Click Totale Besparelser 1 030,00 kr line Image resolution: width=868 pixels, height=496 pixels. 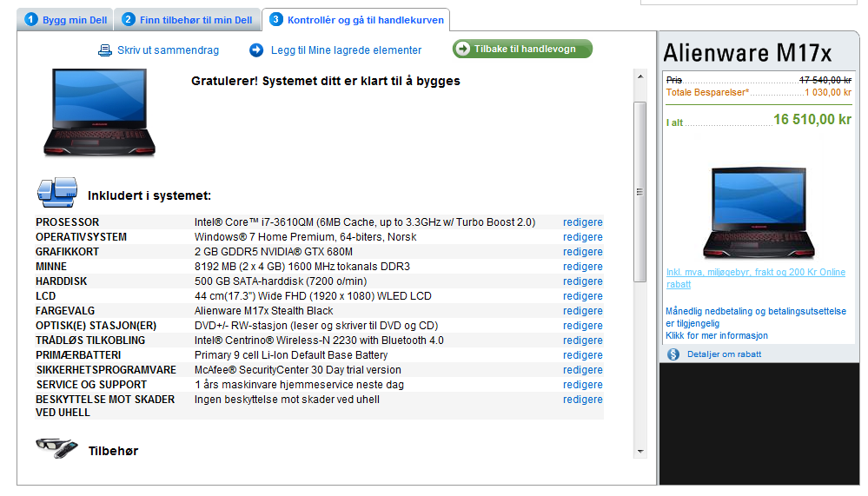point(759,92)
